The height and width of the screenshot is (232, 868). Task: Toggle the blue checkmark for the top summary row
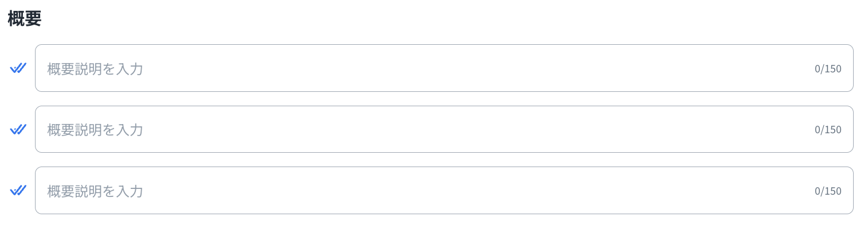coord(18,68)
